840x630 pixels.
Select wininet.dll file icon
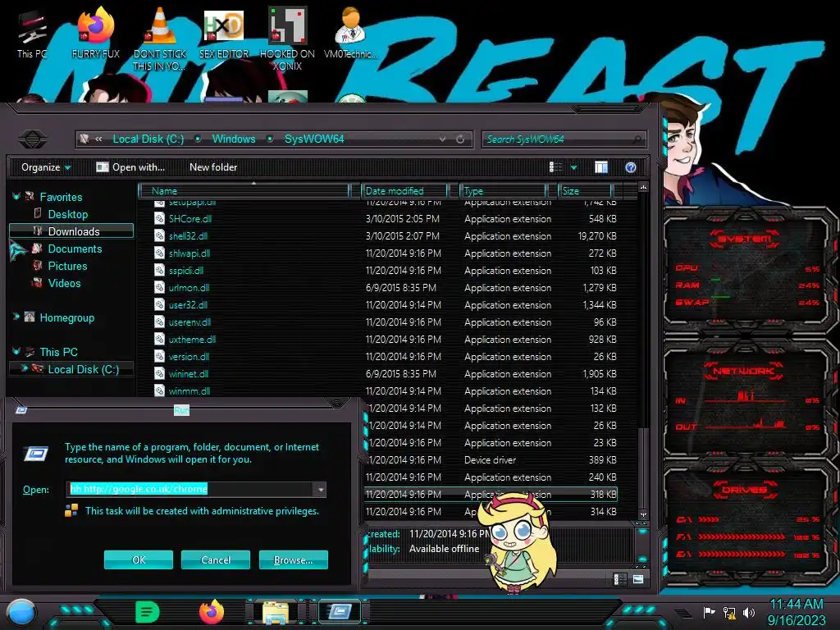click(x=159, y=373)
